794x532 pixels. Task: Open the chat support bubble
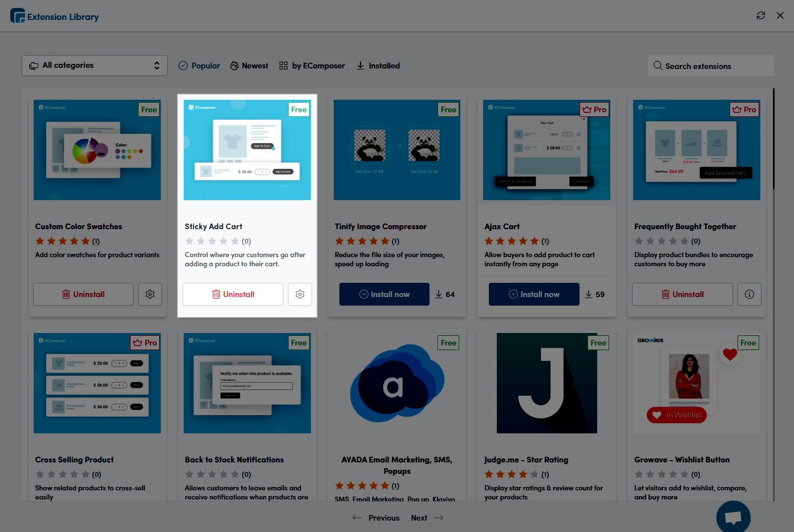[x=733, y=517]
